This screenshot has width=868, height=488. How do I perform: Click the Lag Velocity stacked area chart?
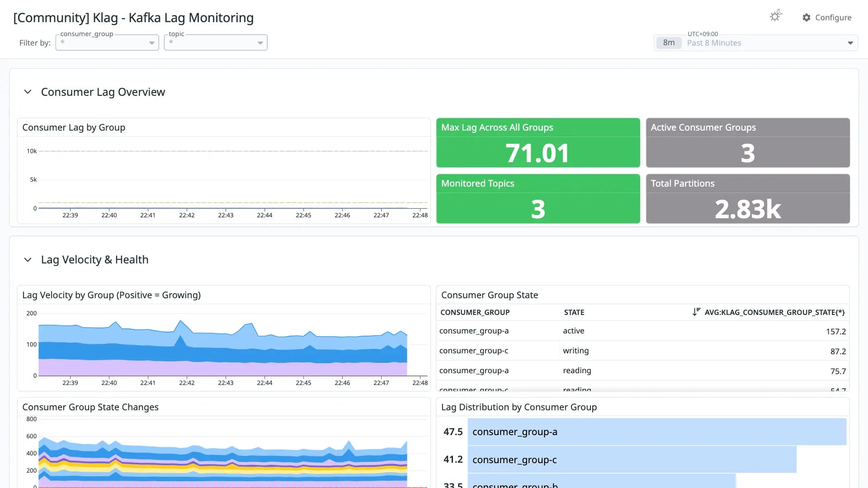[x=223, y=348]
